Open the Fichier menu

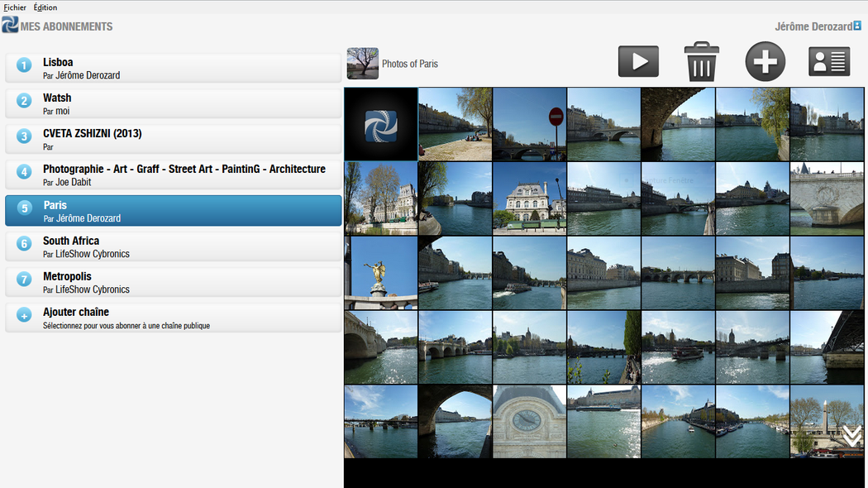point(15,7)
